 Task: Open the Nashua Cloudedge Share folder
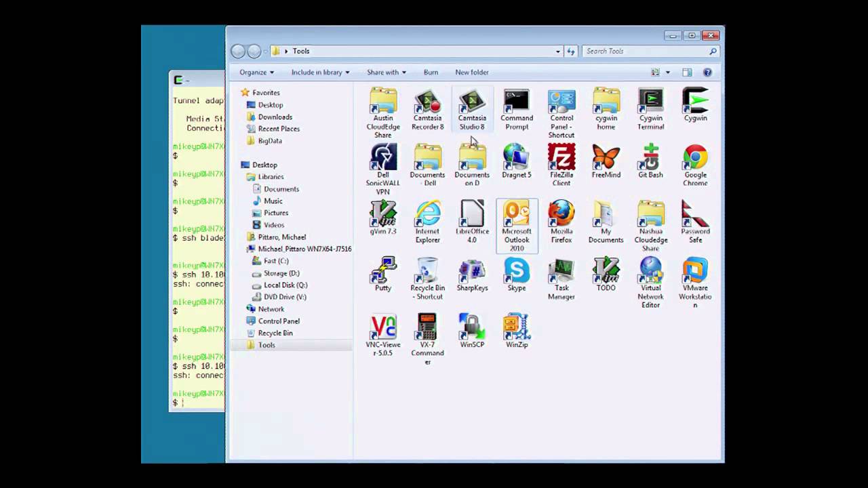click(x=650, y=226)
